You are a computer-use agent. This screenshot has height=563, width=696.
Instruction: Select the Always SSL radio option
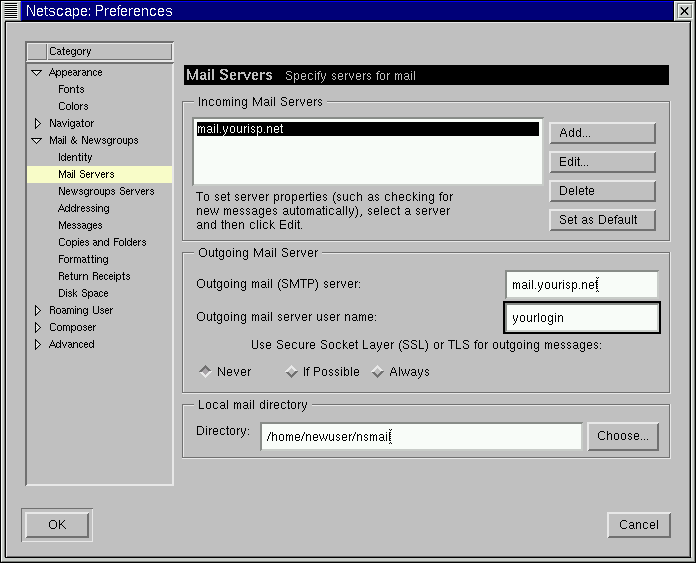click(378, 371)
